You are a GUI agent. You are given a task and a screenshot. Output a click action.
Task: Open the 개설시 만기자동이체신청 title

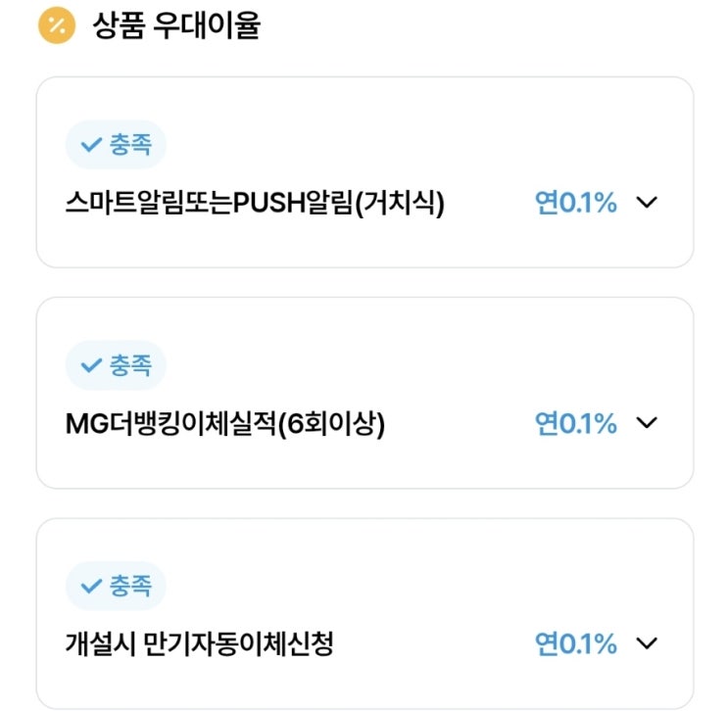click(x=199, y=644)
